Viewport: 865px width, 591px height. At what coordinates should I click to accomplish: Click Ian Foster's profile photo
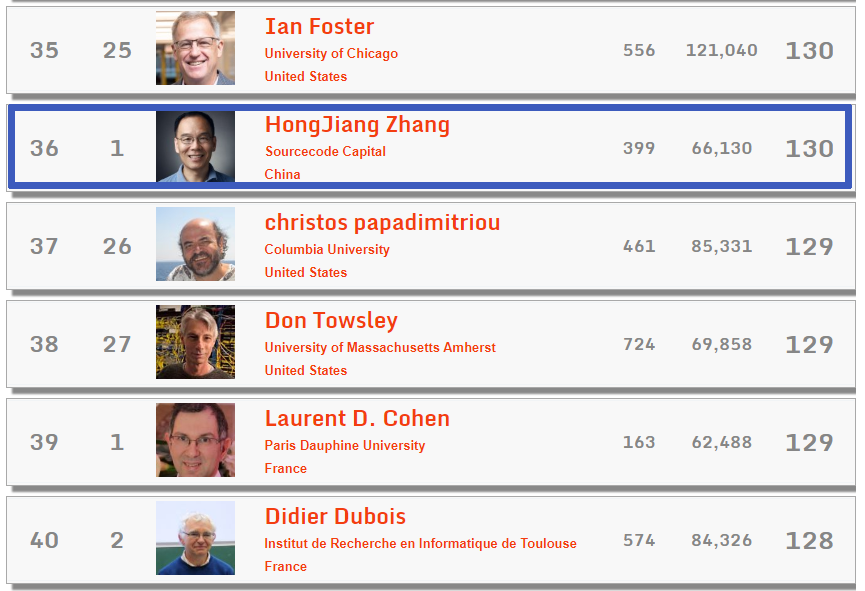pyautogui.click(x=195, y=48)
